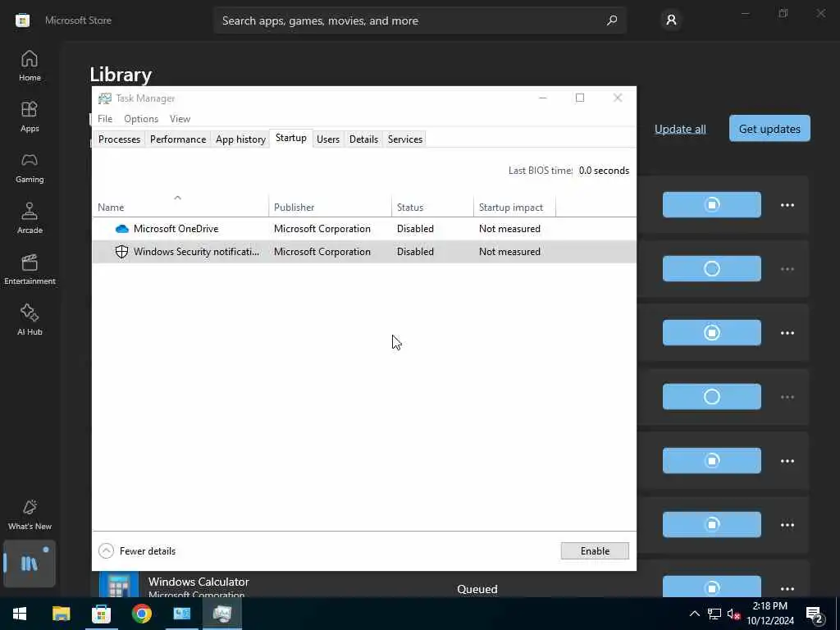Open the File menu in Task Manager
Image resolution: width=840 pixels, height=630 pixels.
click(105, 119)
